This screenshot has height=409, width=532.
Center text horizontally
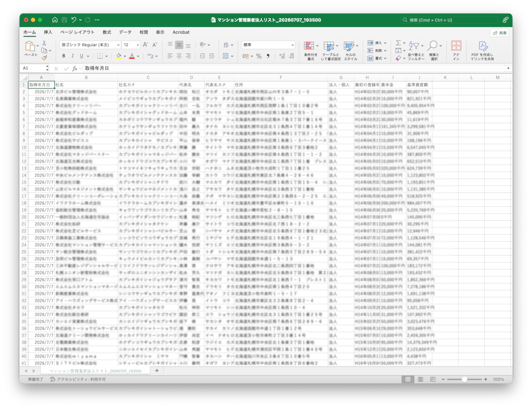179,56
